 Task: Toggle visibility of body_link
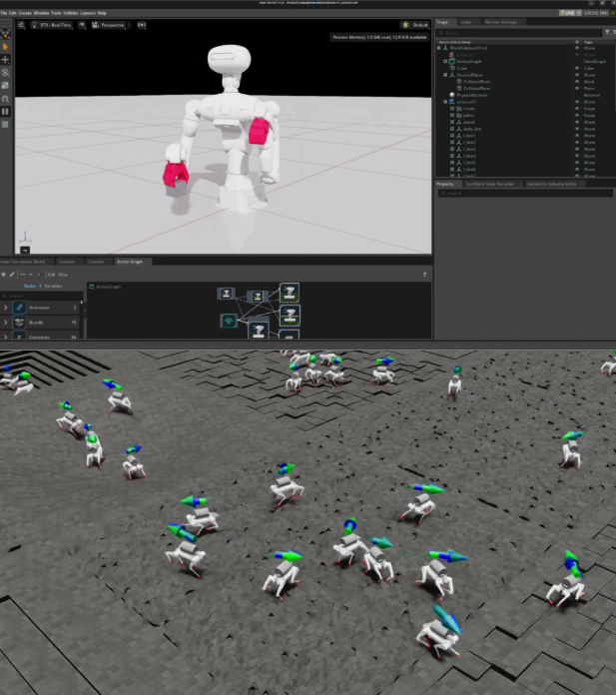coord(577,129)
